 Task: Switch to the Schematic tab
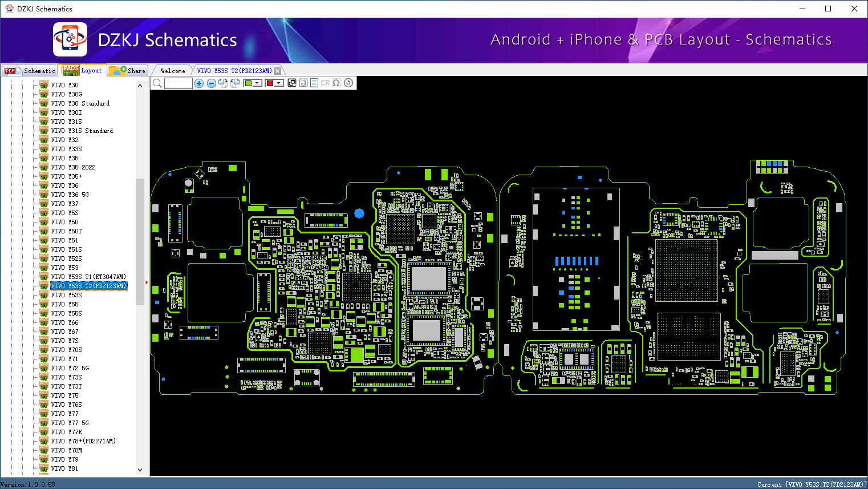tap(30, 71)
